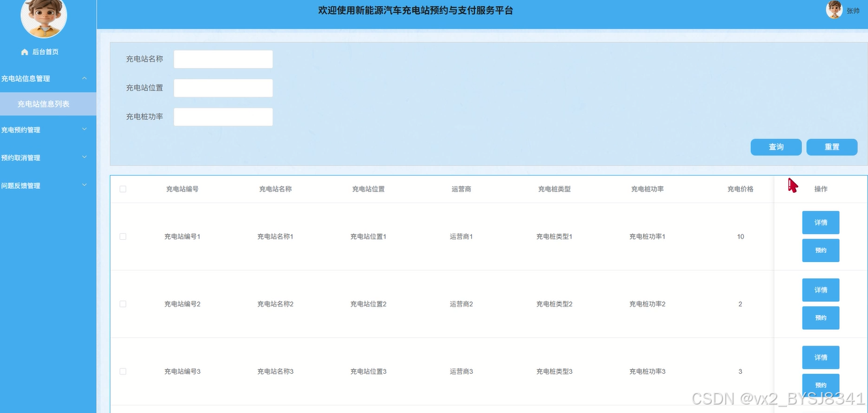The image size is (868, 413).
Task: Go to 后台首页 in the sidebar
Action: click(45, 52)
